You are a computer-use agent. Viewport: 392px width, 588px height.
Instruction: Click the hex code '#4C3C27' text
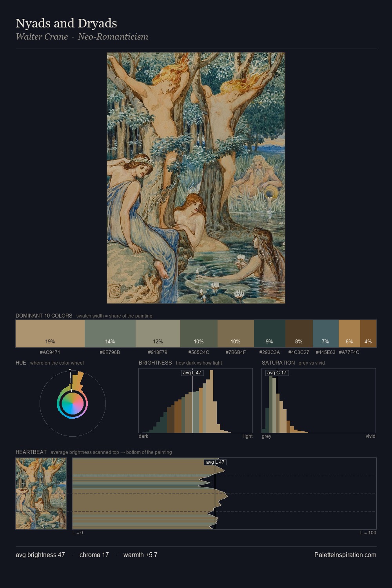coord(299,352)
